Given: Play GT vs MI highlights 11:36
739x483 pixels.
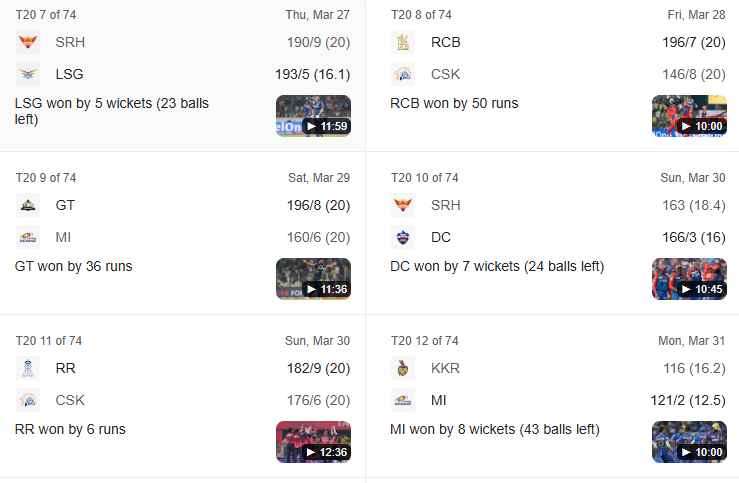Looking at the screenshot, I should click(x=313, y=279).
